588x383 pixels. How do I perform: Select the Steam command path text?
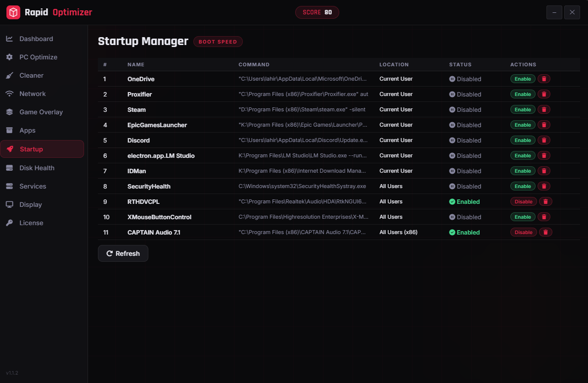[302, 109]
